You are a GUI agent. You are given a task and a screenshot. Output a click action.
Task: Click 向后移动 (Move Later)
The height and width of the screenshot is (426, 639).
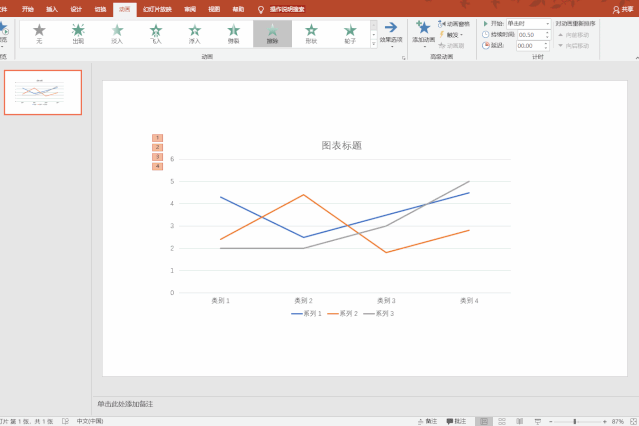574,46
